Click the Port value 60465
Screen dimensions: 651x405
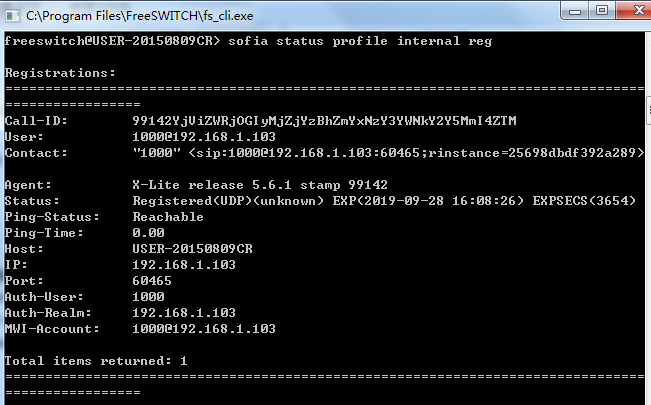[x=152, y=281]
